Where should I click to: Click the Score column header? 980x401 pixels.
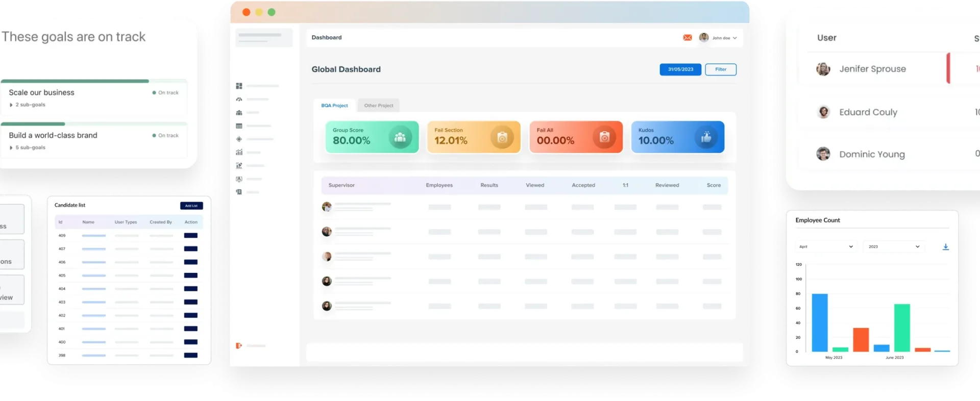click(714, 185)
